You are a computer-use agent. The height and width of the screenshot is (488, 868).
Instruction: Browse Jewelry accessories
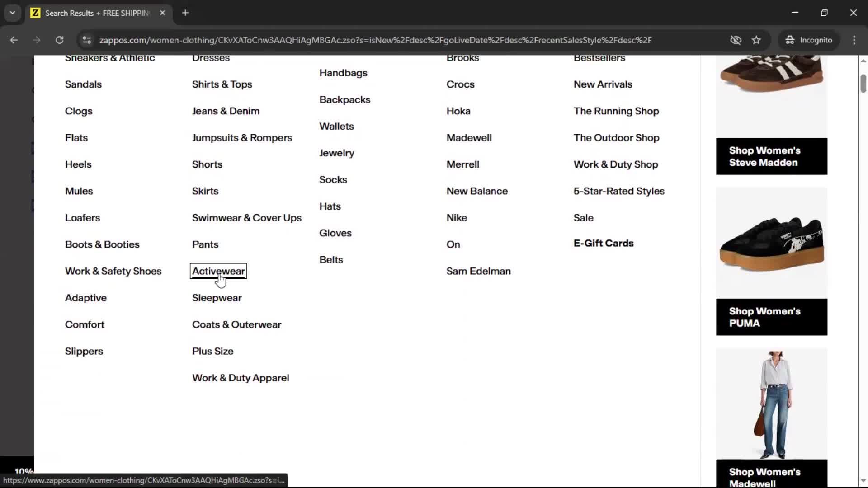point(337,153)
